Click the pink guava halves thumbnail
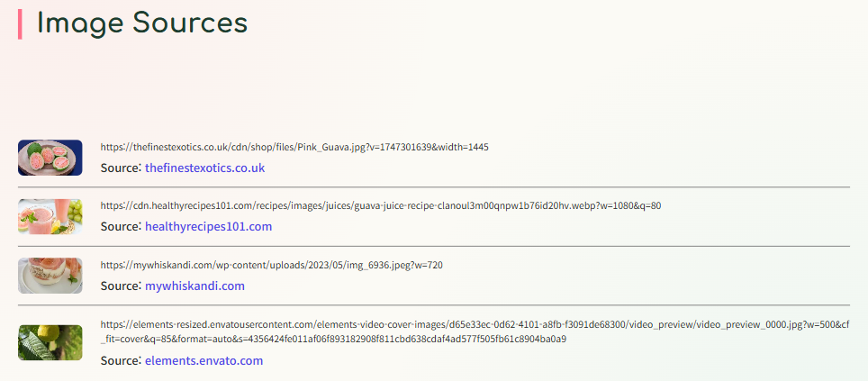 point(50,158)
